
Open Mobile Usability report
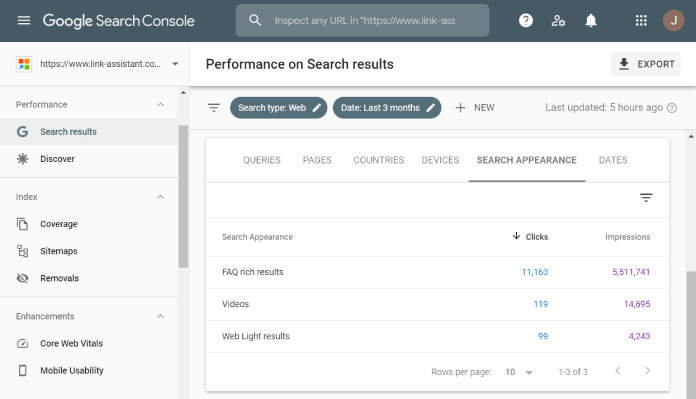89,370
